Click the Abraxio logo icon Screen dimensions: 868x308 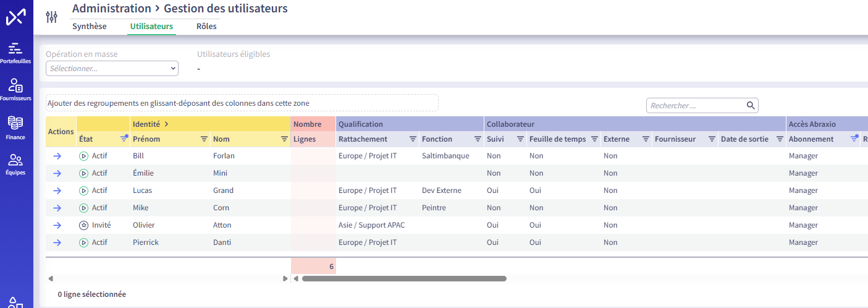[x=15, y=17]
